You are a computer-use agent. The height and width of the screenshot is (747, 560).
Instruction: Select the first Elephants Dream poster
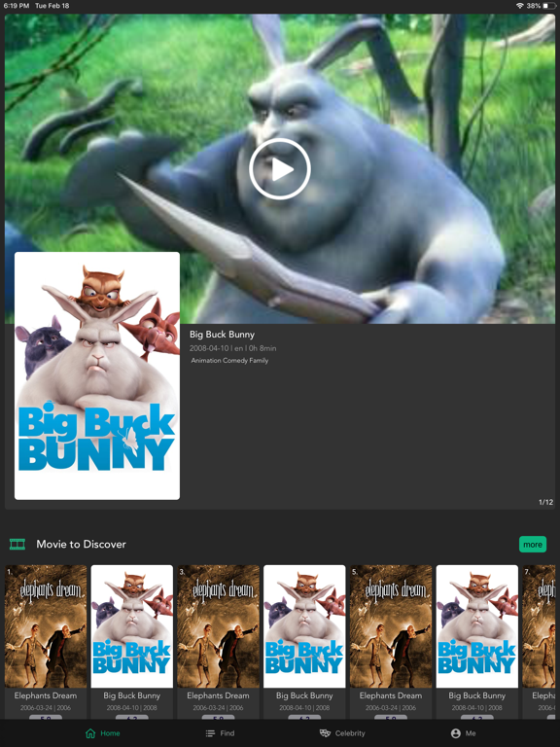(x=46, y=626)
